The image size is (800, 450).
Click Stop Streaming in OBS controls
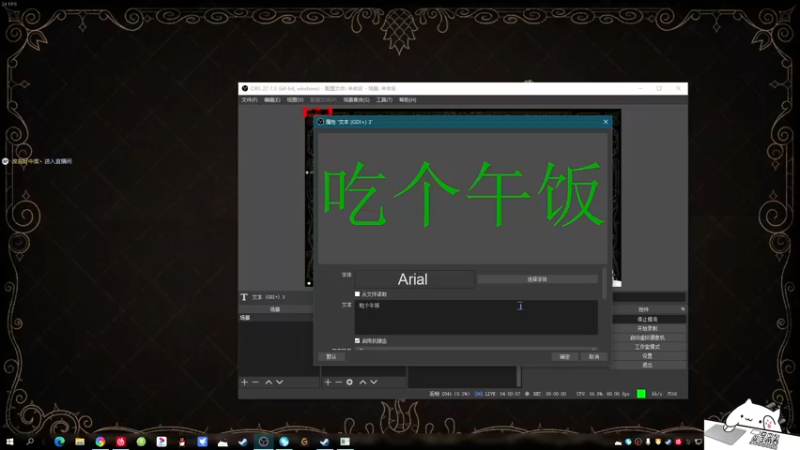point(647,319)
